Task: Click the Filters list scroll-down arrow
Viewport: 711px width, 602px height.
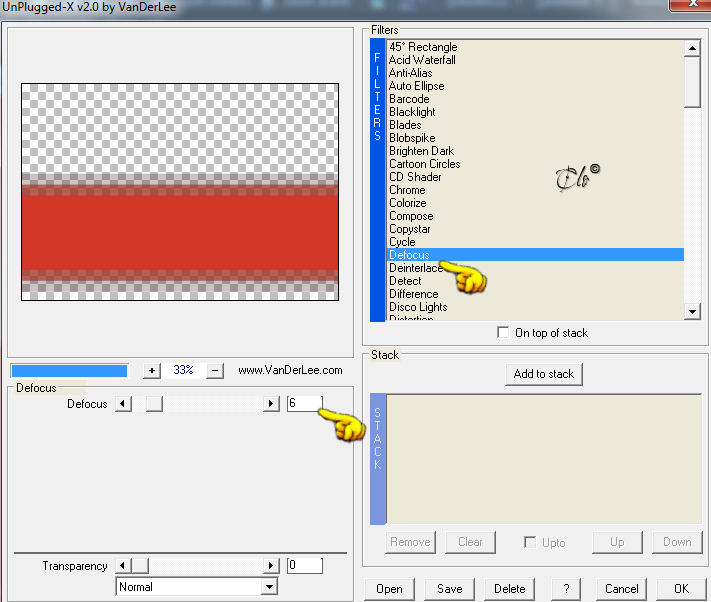Action: [x=692, y=311]
